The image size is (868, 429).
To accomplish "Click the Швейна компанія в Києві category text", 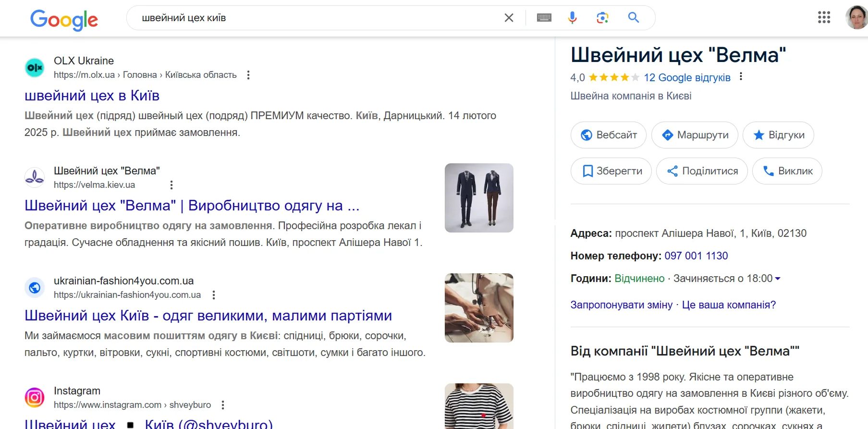I will click(x=631, y=96).
